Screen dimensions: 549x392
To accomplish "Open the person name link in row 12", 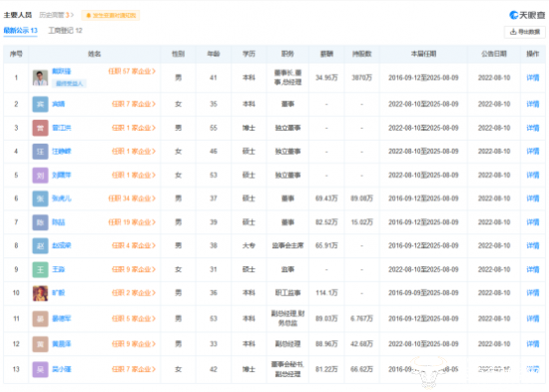I will (x=61, y=344).
